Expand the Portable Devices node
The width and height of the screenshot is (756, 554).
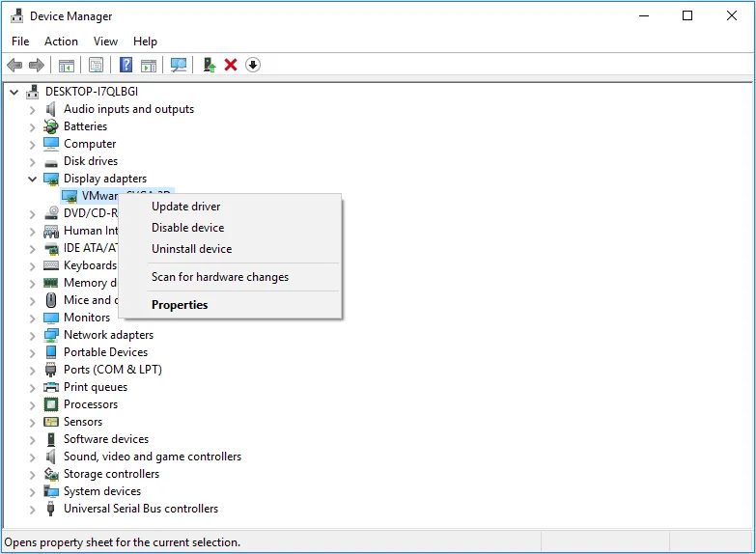pos(32,353)
